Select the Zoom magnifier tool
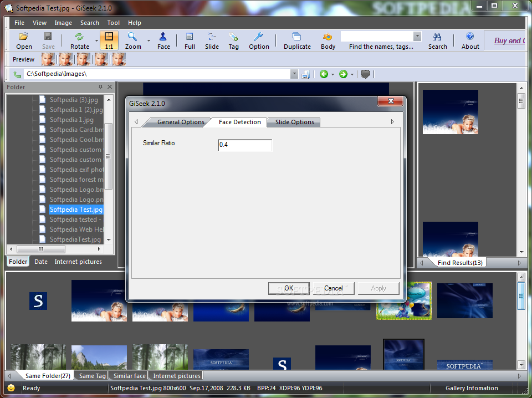Image resolution: width=532 pixels, height=398 pixels. 133,40
